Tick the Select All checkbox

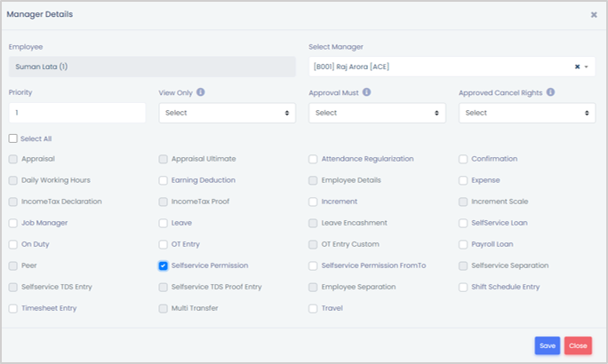tap(13, 138)
